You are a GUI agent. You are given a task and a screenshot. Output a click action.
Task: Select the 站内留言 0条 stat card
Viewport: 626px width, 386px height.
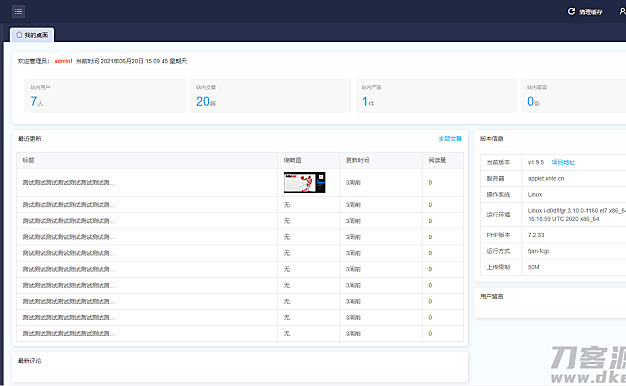pos(574,95)
